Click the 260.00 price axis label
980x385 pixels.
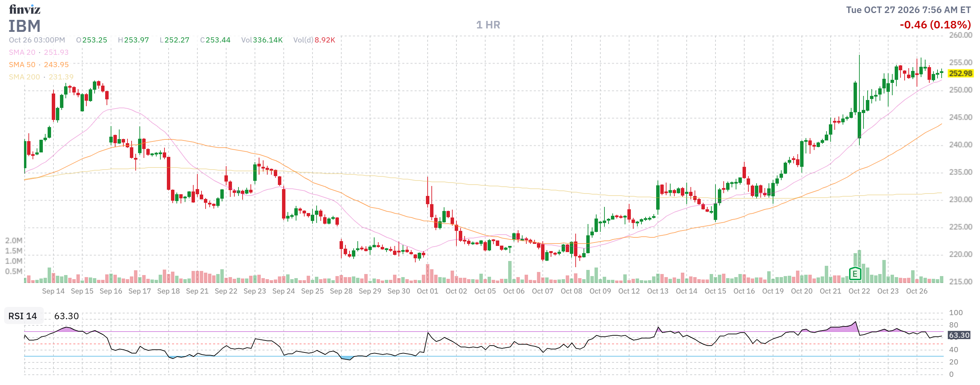click(x=960, y=35)
